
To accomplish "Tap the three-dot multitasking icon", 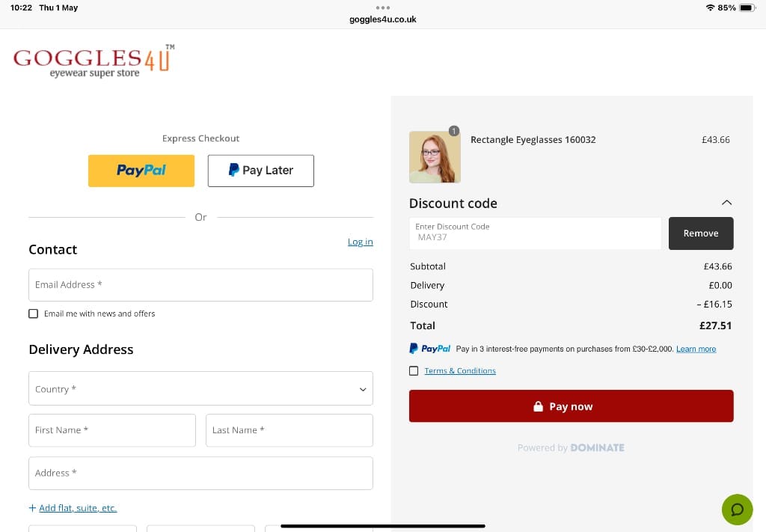I will 382,7.
